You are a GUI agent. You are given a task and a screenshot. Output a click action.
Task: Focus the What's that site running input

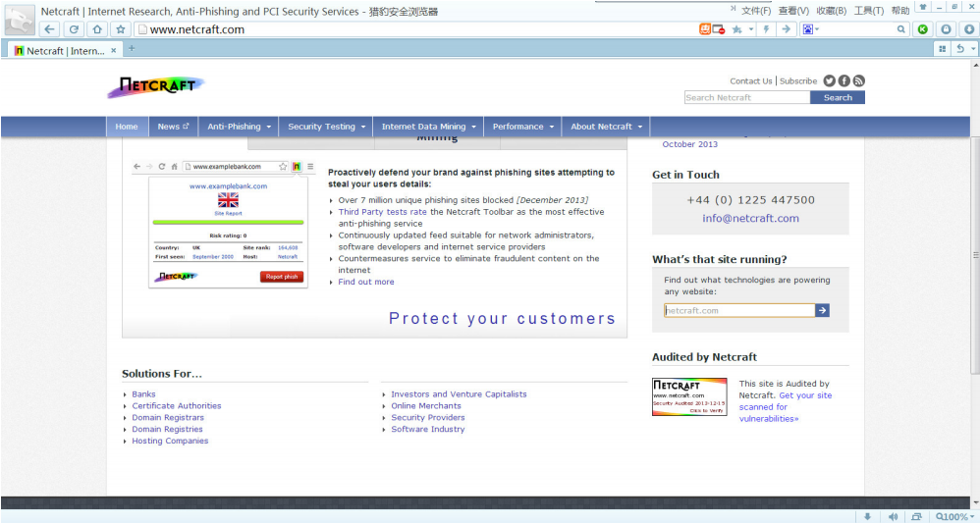[x=739, y=310]
